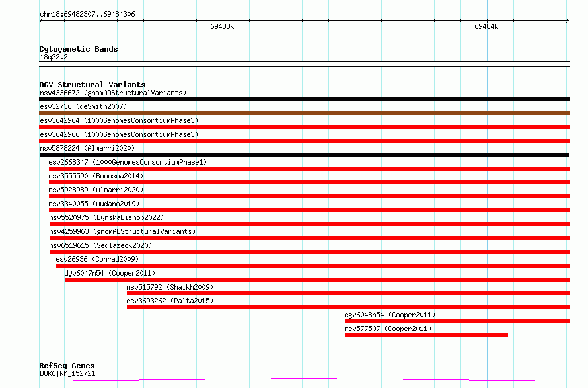Click the Cytogenetic Bands track heading
588x388 pixels.
point(79,49)
